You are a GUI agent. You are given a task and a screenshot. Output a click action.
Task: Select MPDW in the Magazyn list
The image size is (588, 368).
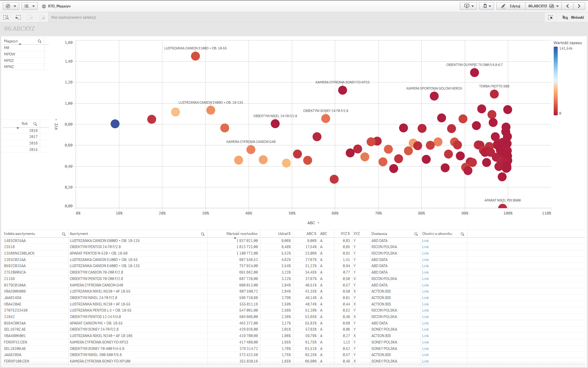coord(10,54)
